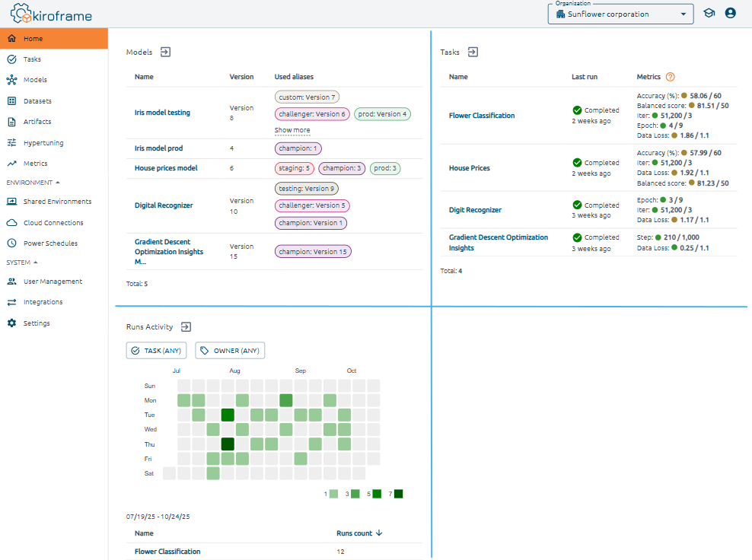
Task: Click the darkest green Thursday heatmap cell
Action: coord(228,444)
